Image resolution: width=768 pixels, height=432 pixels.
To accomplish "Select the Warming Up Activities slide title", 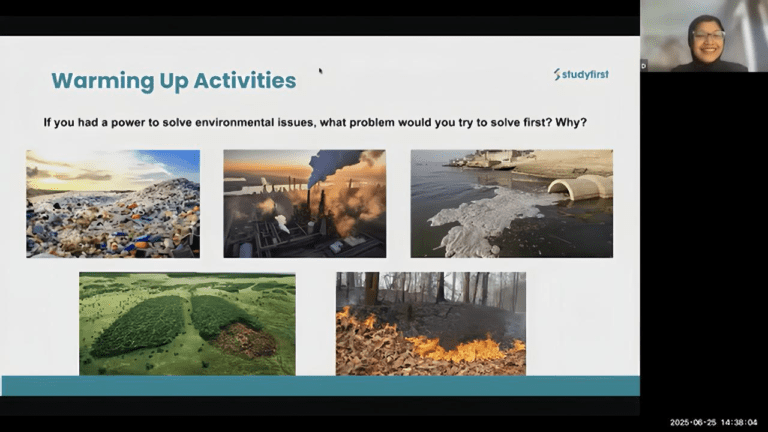I will (x=173, y=80).
